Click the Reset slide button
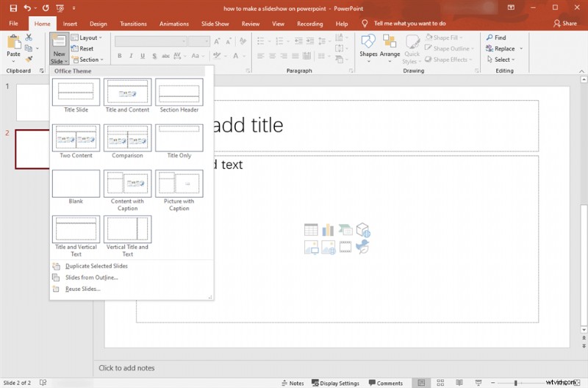Viewport: 588px width, 388px height. [x=82, y=48]
